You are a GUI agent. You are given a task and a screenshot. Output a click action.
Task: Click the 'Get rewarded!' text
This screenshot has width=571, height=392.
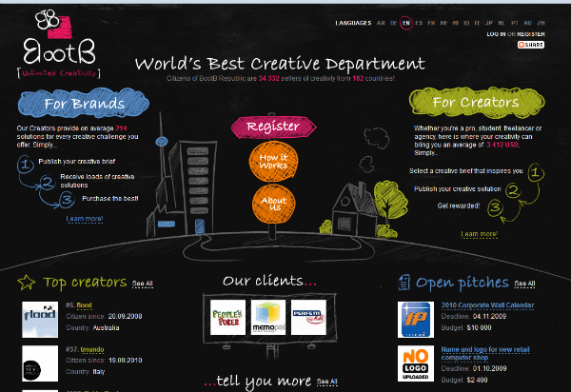[459, 206]
